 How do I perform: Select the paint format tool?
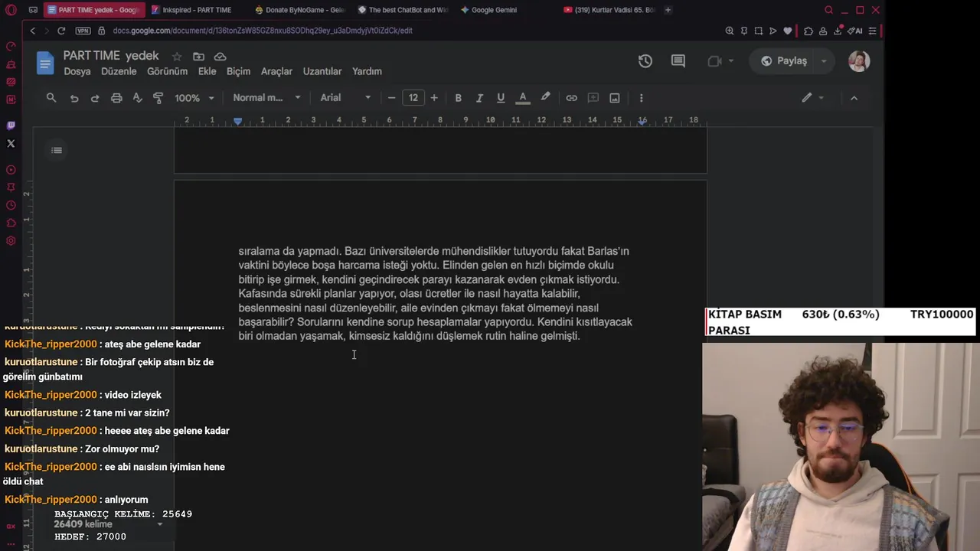(x=158, y=98)
